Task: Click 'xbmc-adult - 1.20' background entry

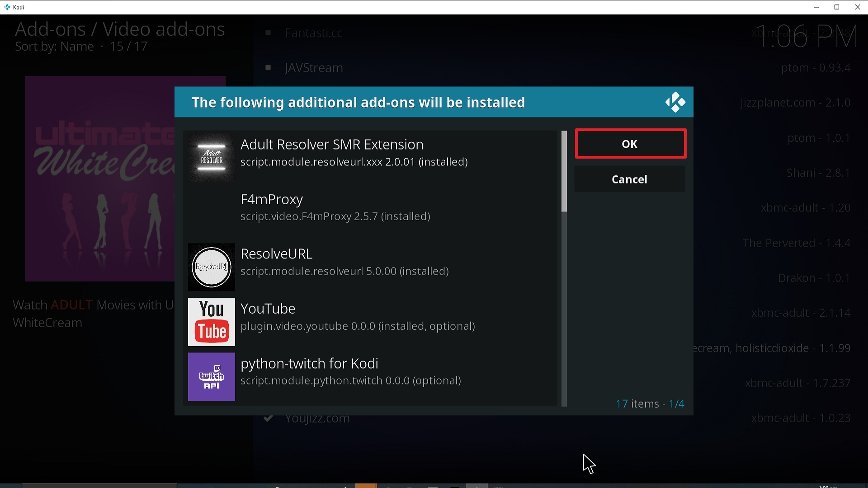Action: pos(806,208)
